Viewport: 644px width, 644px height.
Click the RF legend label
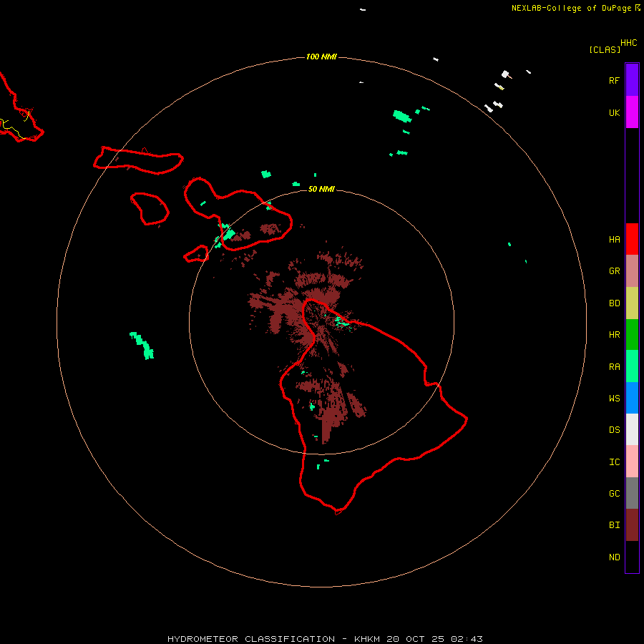(x=614, y=80)
